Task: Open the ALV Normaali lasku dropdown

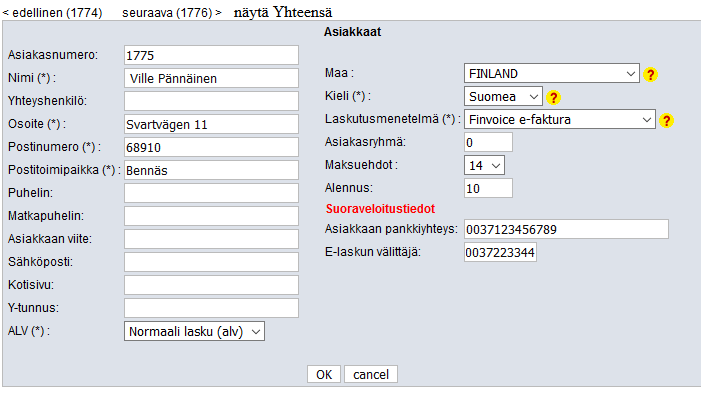Action: click(194, 331)
